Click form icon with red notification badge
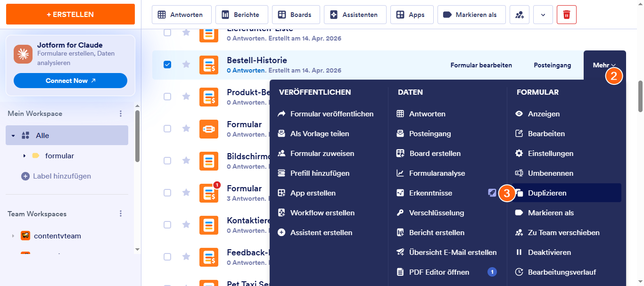 coord(209,193)
